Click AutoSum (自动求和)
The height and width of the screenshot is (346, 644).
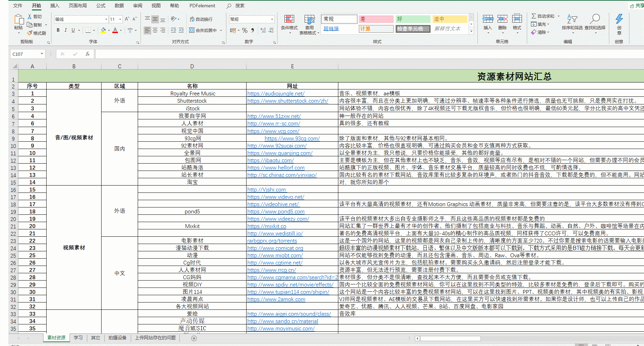coord(543,16)
